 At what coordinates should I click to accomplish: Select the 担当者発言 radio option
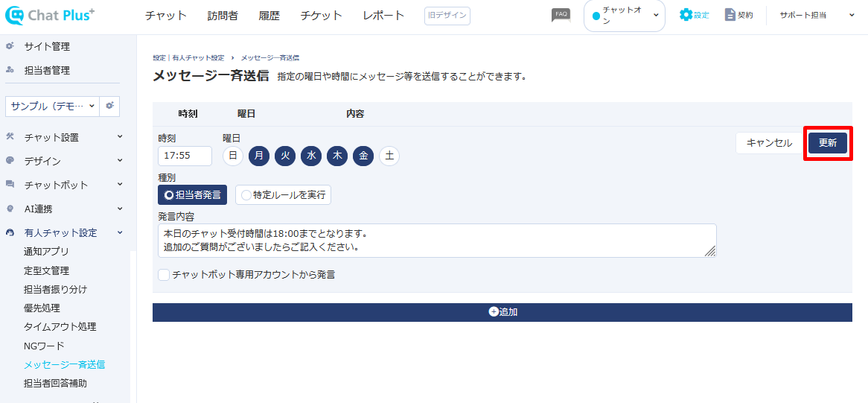(192, 195)
